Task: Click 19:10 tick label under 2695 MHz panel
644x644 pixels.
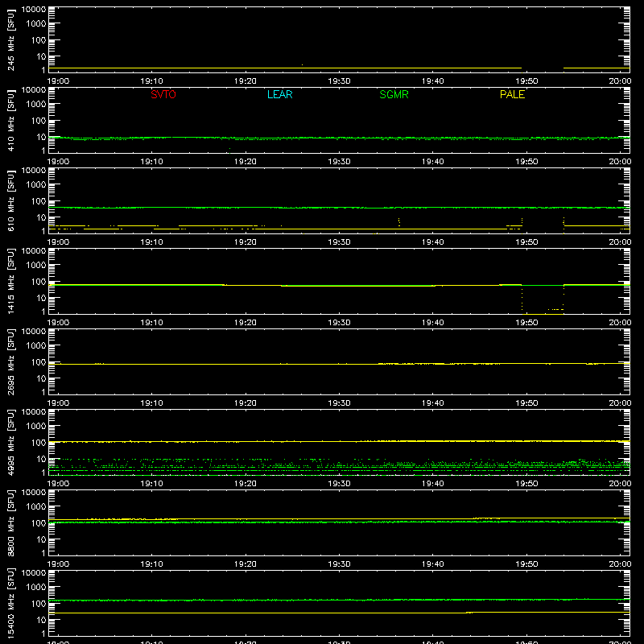Action: click(151, 403)
